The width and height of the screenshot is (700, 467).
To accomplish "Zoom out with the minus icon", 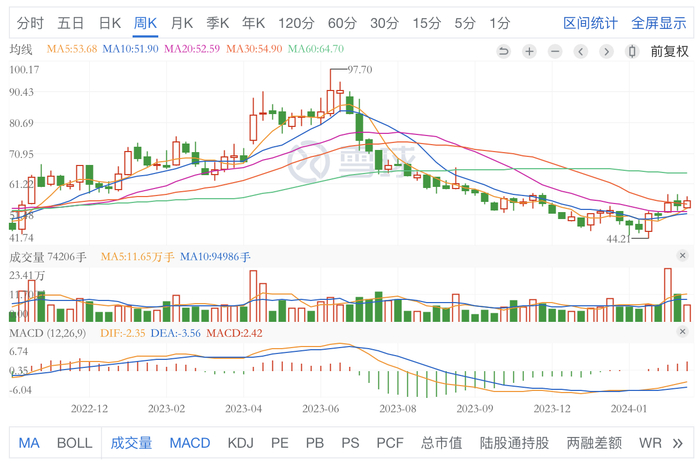I will pos(555,51).
